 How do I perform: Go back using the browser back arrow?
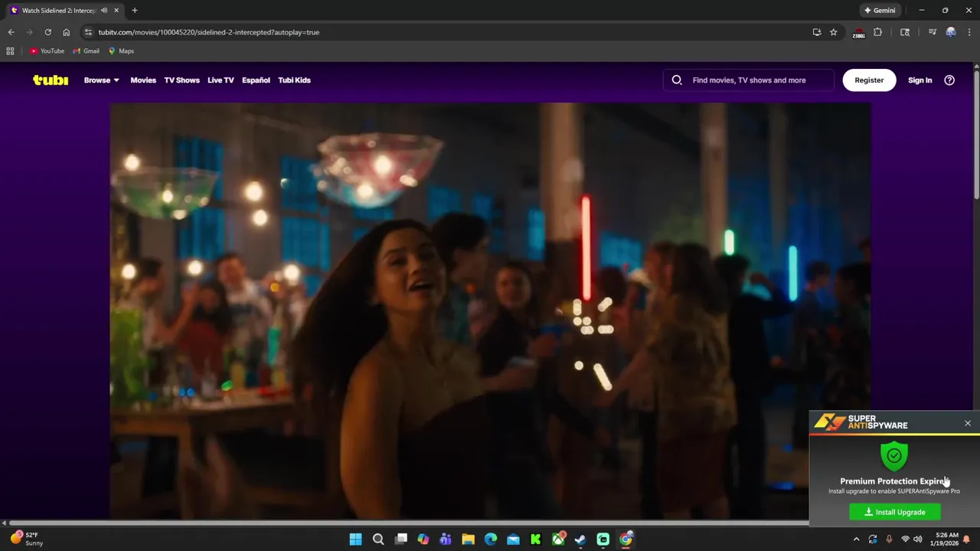pyautogui.click(x=11, y=32)
